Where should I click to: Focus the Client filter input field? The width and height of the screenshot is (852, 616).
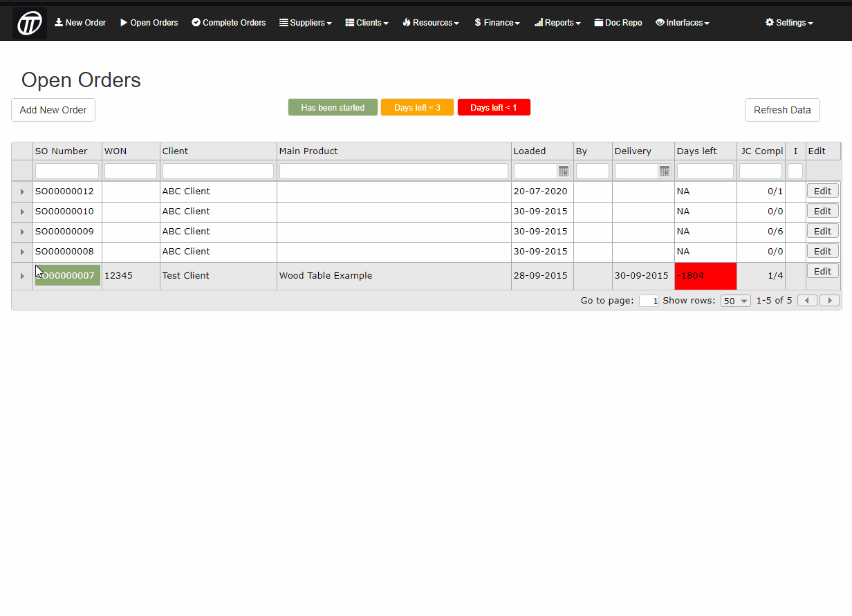218,171
